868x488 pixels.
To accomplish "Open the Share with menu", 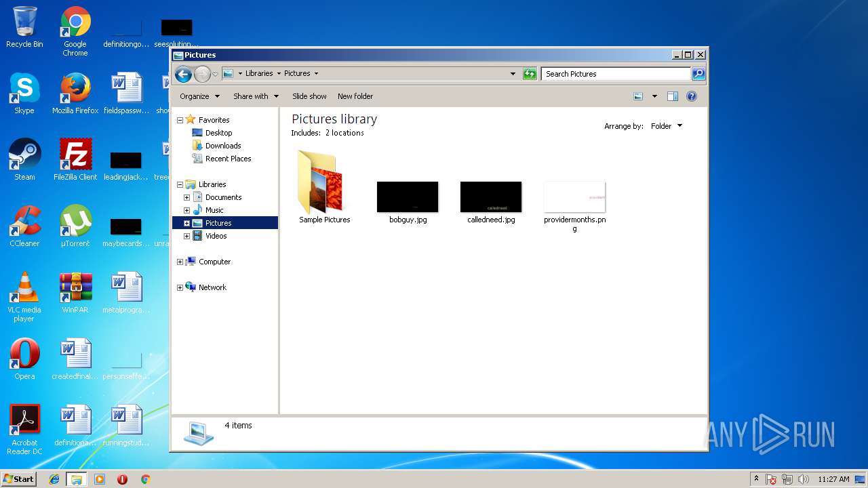I will [256, 96].
